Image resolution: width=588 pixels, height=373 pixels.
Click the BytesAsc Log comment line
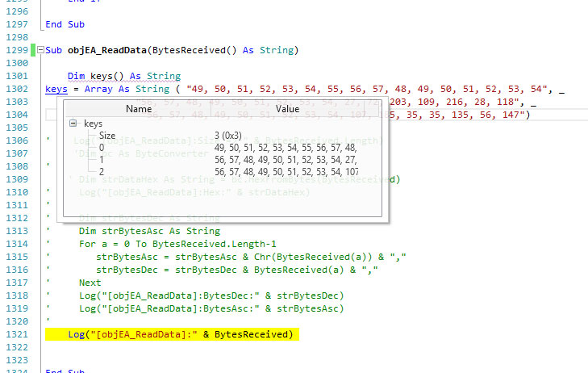point(211,308)
